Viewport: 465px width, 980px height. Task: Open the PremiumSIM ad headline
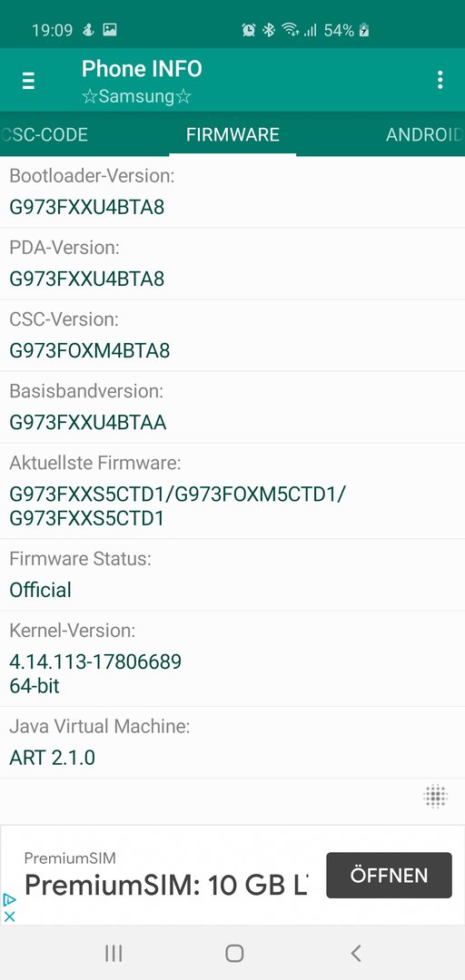pos(166,885)
